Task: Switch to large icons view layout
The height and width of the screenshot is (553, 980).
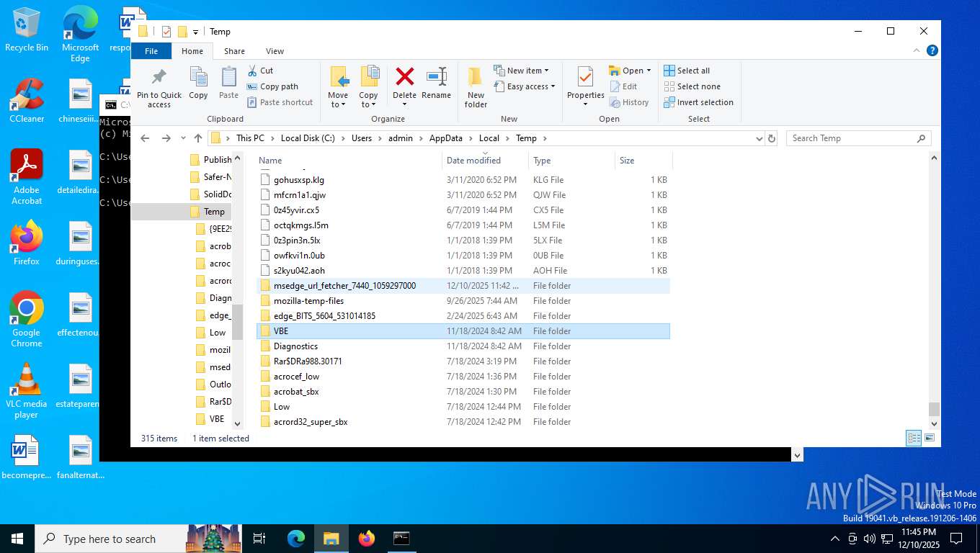Action: point(930,438)
